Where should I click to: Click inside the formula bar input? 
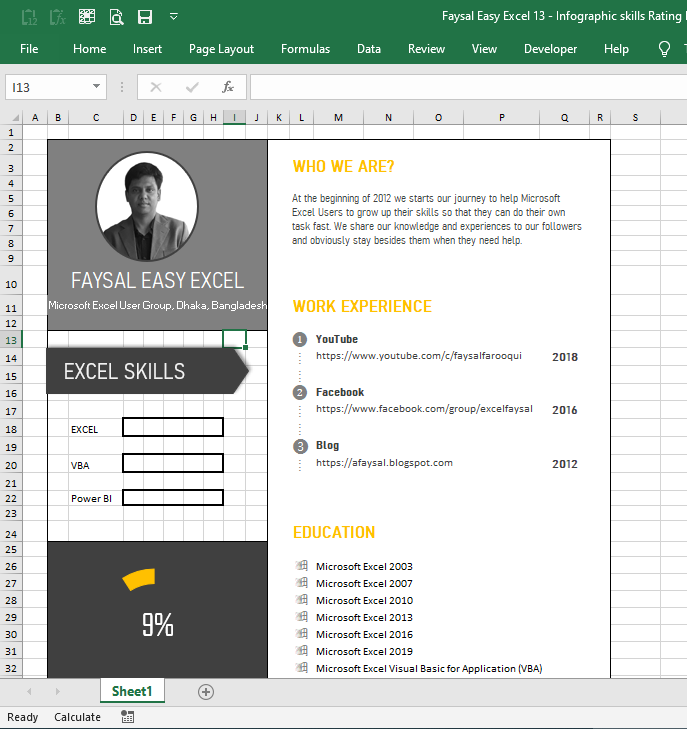click(469, 87)
